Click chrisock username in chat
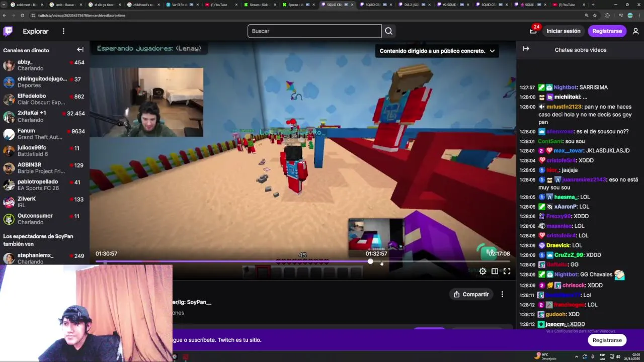The height and width of the screenshot is (362, 644). point(574,285)
